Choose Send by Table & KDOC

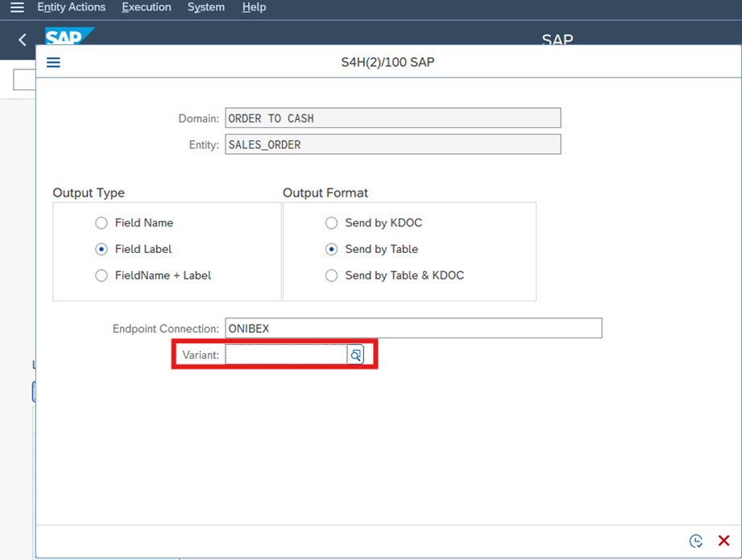pos(331,276)
